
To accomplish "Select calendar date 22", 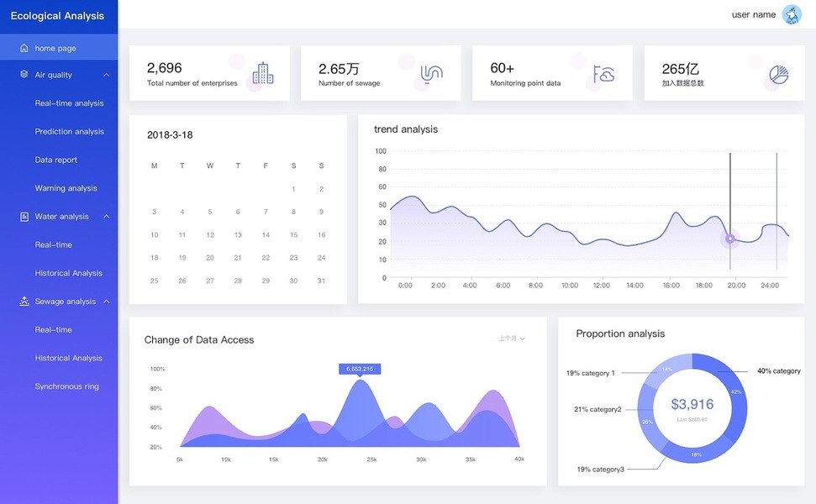I will [x=266, y=258].
